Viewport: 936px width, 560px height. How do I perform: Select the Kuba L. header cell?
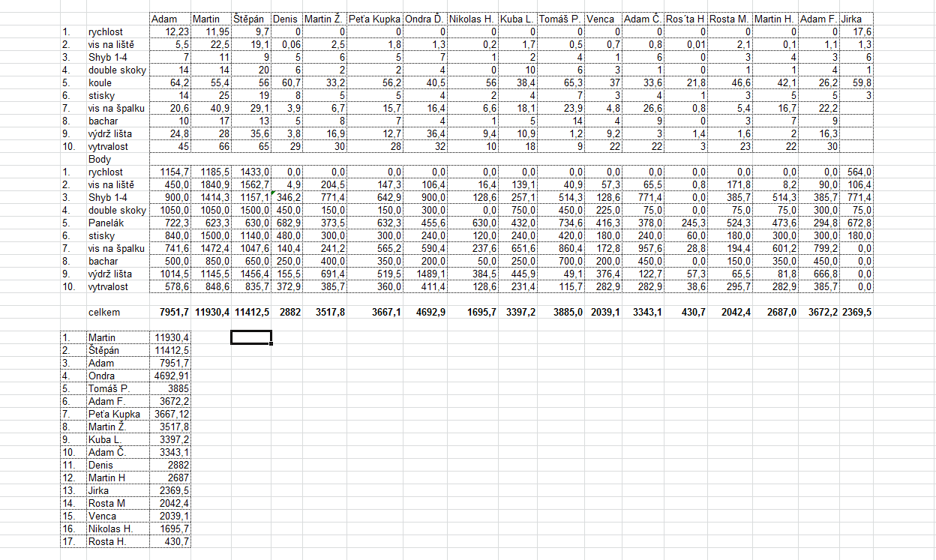(518, 19)
